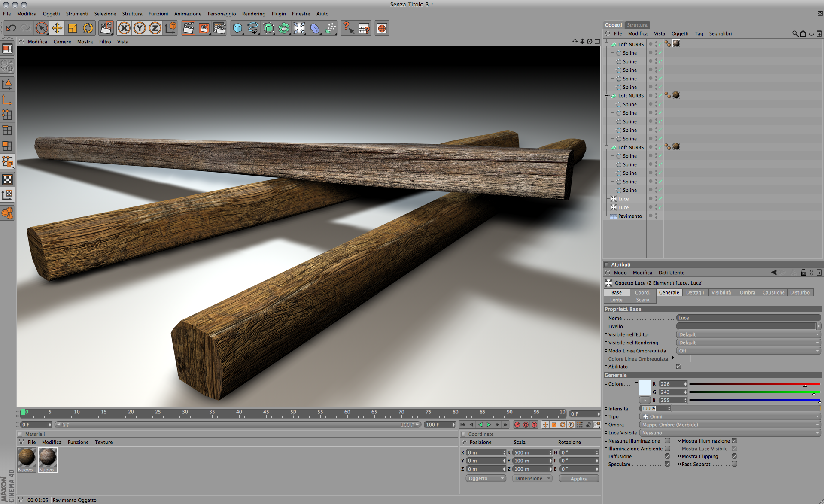Enable Nessuna Illuminazione checkbox
Image resolution: width=824 pixels, height=504 pixels.
(667, 441)
